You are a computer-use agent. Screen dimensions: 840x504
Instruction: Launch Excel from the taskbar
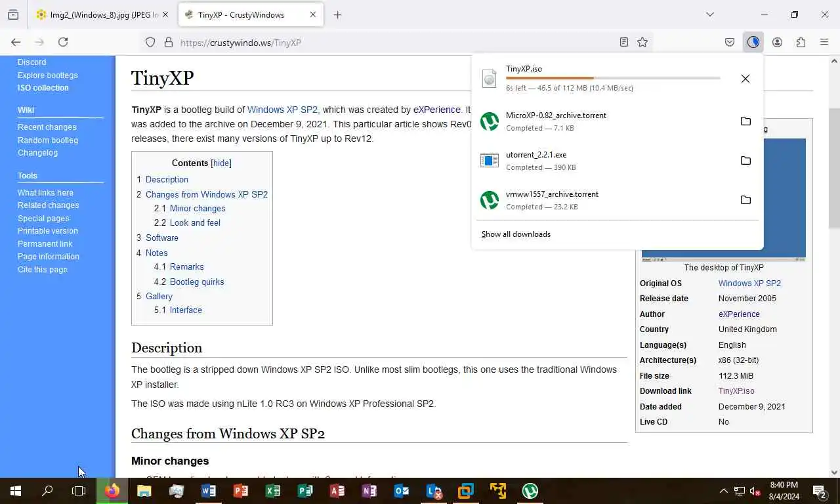[x=273, y=491]
